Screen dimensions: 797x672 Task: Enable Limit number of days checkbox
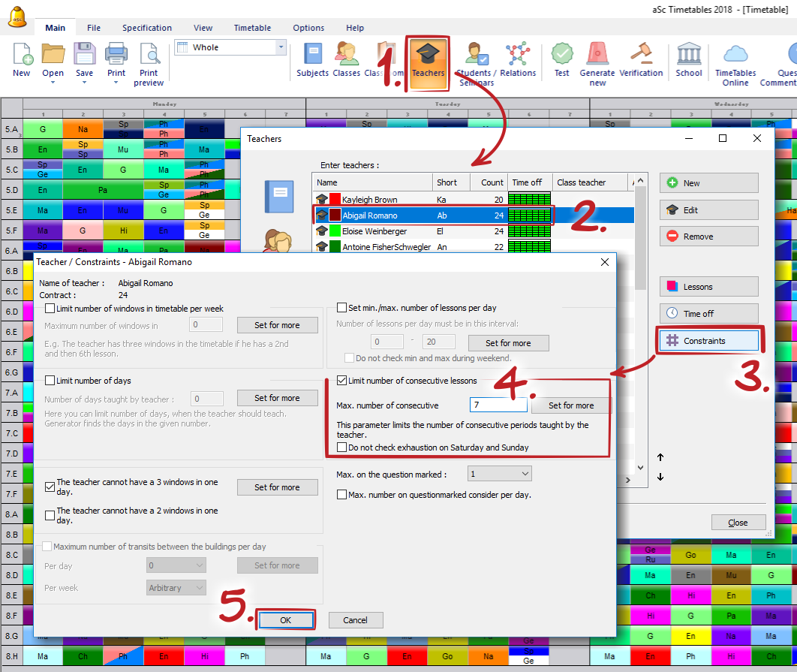50,381
